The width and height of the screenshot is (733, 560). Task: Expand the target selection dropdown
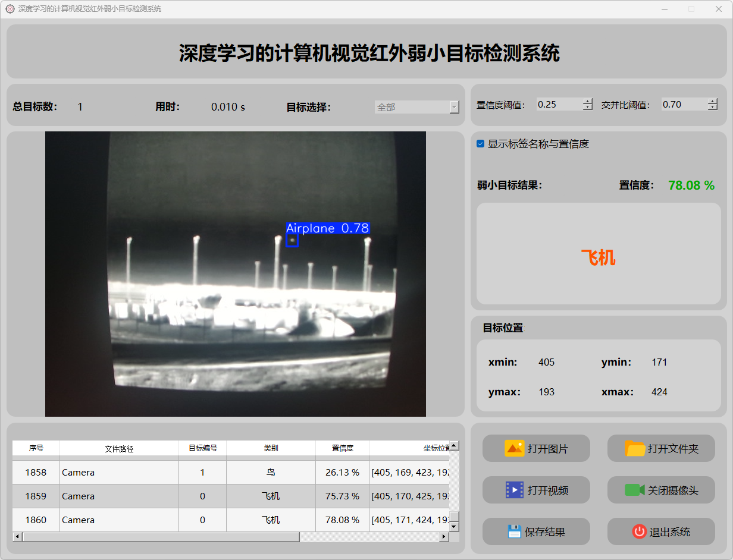tap(454, 107)
